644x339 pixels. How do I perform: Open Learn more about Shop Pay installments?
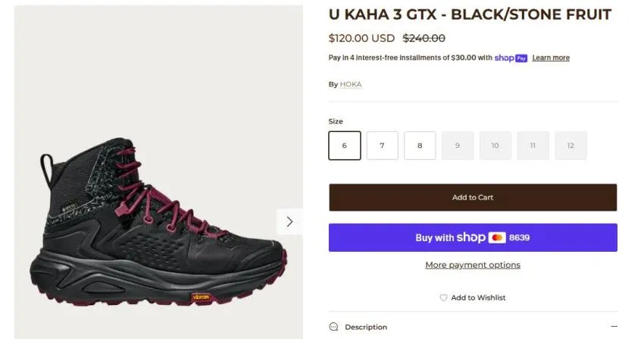tap(551, 58)
